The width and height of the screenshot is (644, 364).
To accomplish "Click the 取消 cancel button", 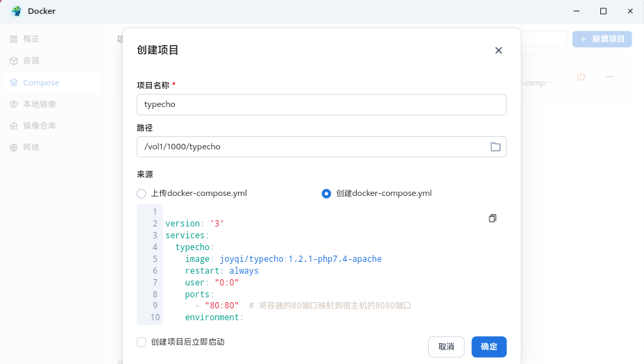I will [446, 347].
